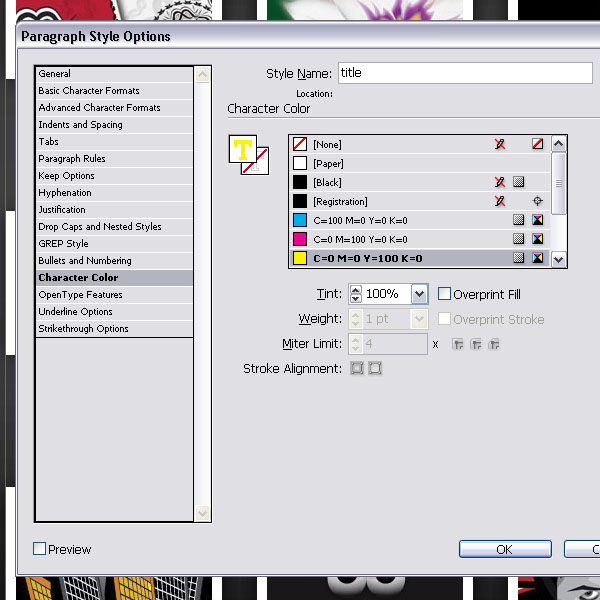Click the red slash icon on [None] row
This screenshot has height=600, width=600.
click(x=538, y=144)
